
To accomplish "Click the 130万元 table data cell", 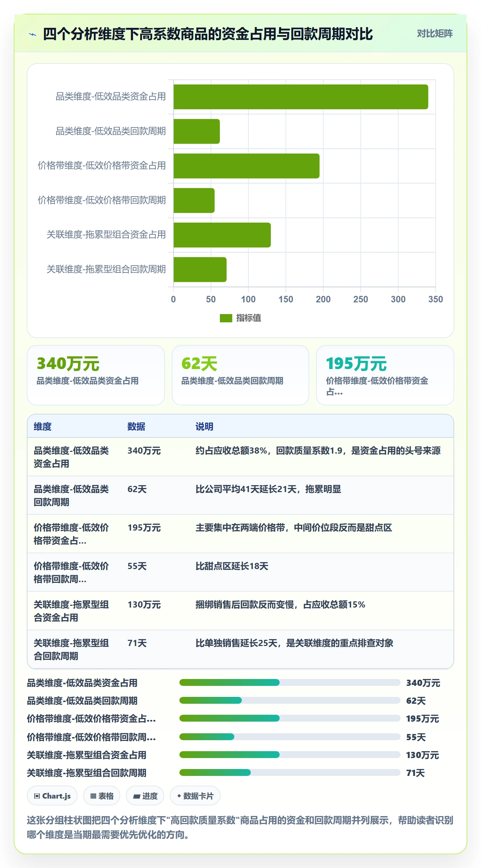I will (144, 604).
